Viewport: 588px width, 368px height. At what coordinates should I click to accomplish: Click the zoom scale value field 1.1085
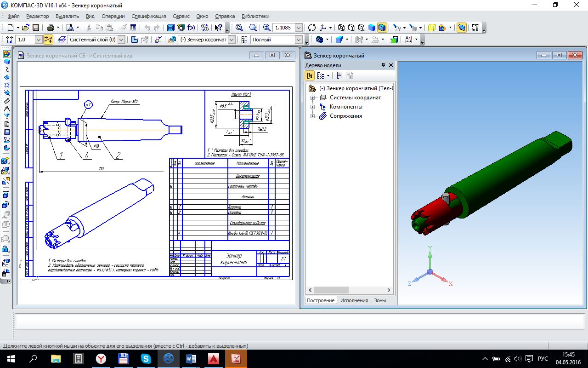[x=283, y=28]
